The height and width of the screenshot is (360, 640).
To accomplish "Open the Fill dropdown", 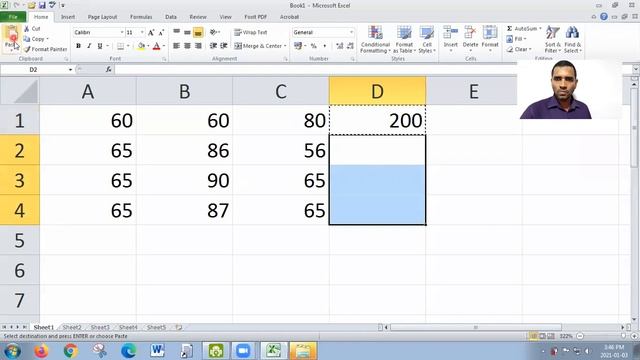I will [x=516, y=39].
